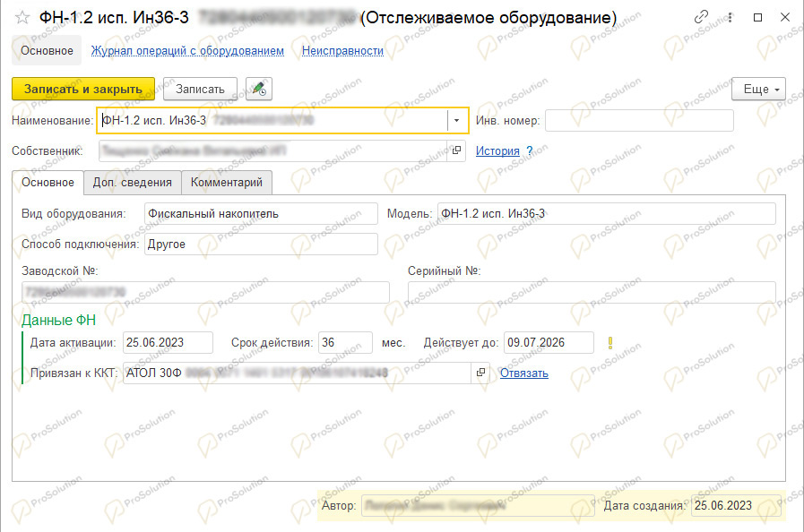This screenshot has height=532, width=804.
Task: Click the Инв. номер input field
Action: 639,121
